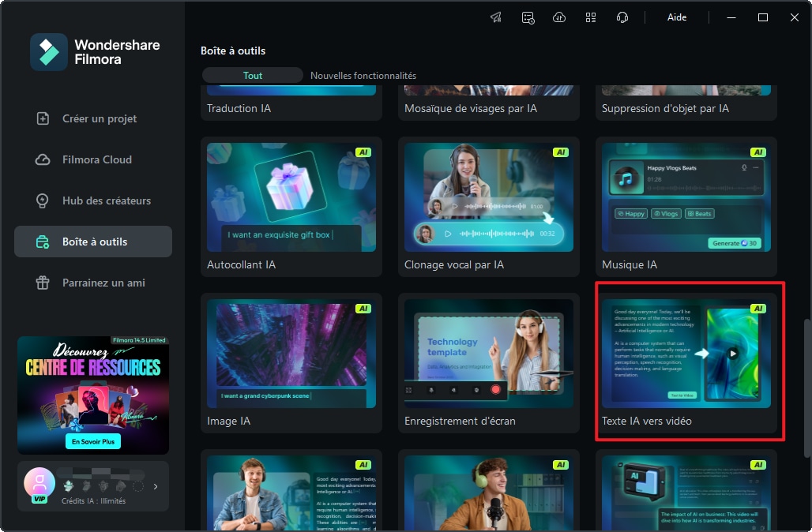Click the cloud transfer icon in the title bar
812x532 pixels.
559,17
